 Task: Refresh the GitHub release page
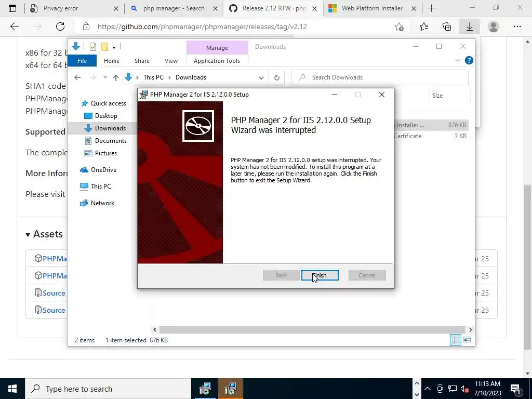(x=60, y=26)
